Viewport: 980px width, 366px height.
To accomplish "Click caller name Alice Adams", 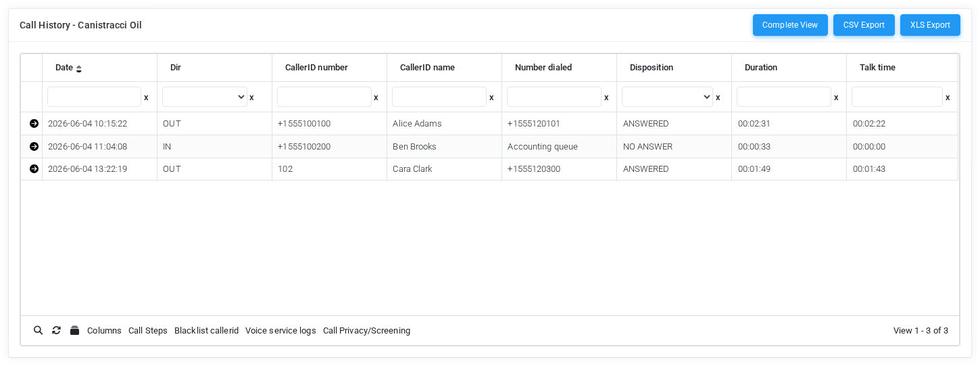I will click(417, 124).
